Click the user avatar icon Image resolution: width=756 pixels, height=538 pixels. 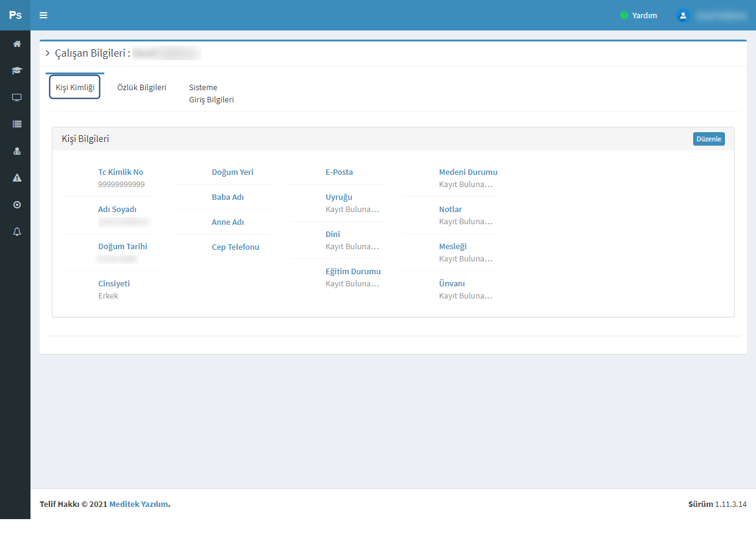coord(683,15)
